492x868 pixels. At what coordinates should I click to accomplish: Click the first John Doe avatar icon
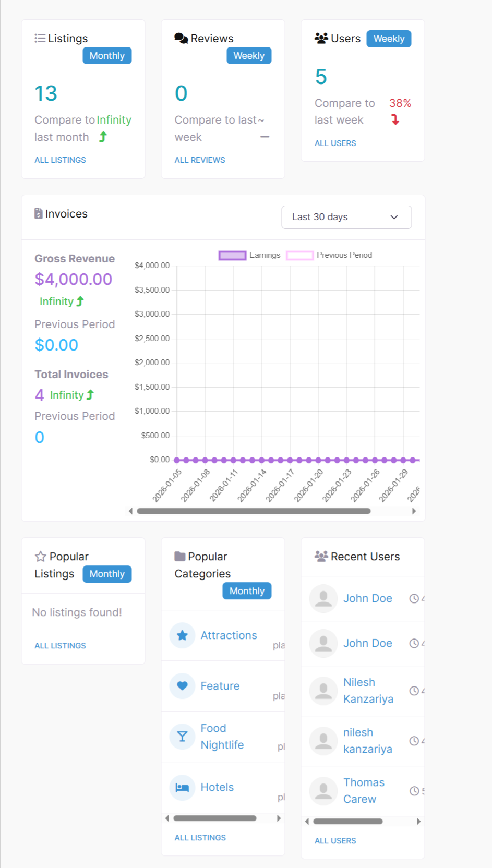(323, 598)
